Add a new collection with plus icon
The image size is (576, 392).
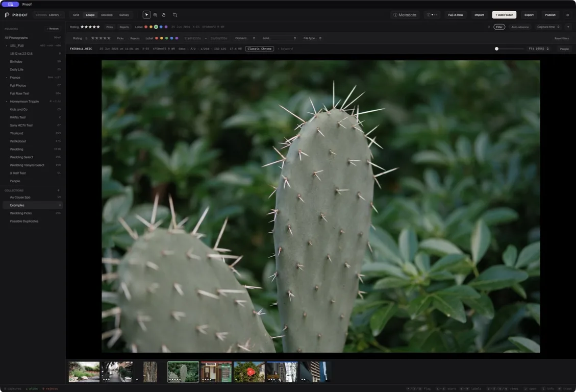pos(58,190)
